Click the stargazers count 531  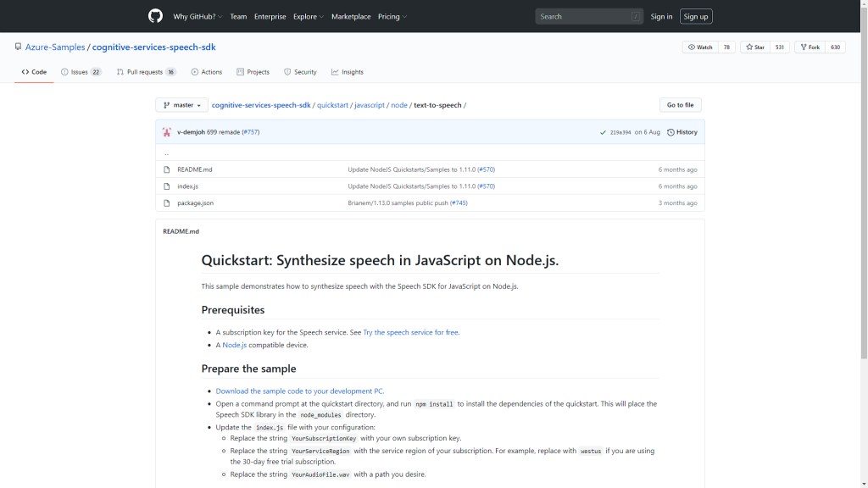tap(780, 47)
